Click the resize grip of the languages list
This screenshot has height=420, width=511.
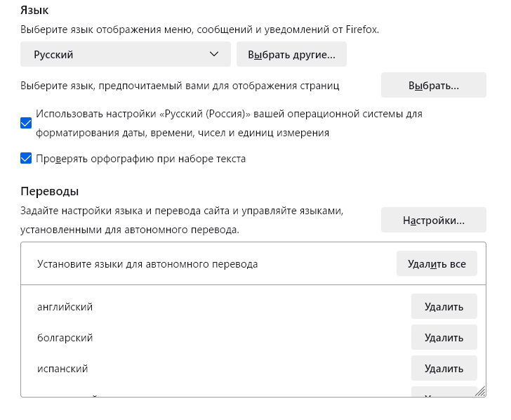pyautogui.click(x=480, y=391)
